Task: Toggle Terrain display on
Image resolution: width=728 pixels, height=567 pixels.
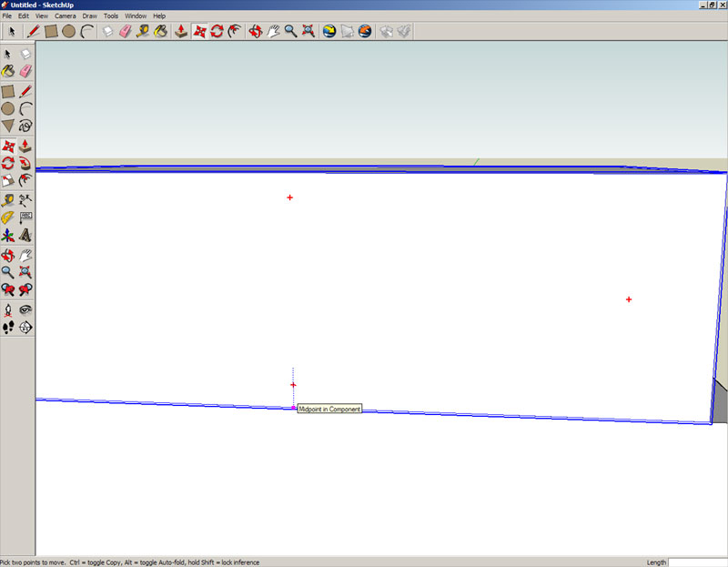Action: [348, 30]
